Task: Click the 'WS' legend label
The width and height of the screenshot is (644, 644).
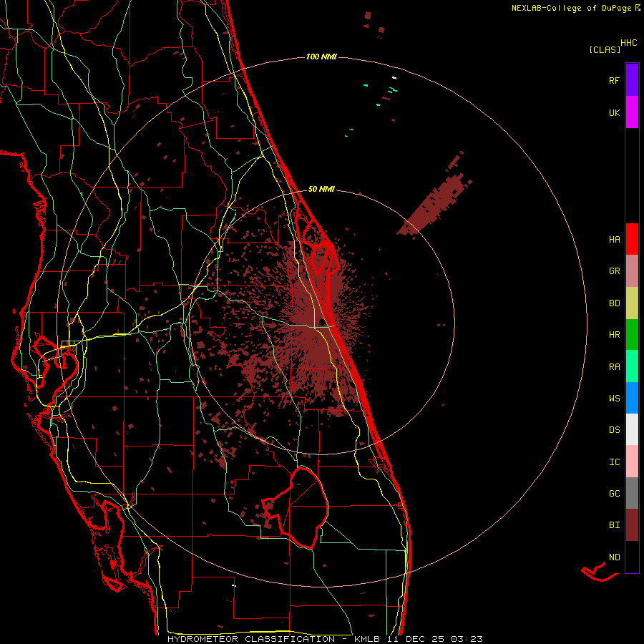Action: pyautogui.click(x=614, y=399)
